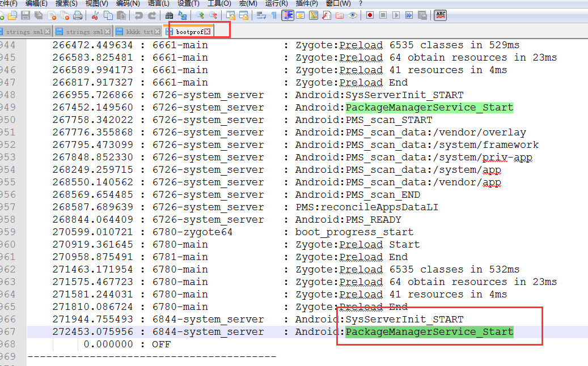Screen dimensions: 588x366
Task: Click the Android:PMS_scan_END entry
Action: tap(357, 195)
